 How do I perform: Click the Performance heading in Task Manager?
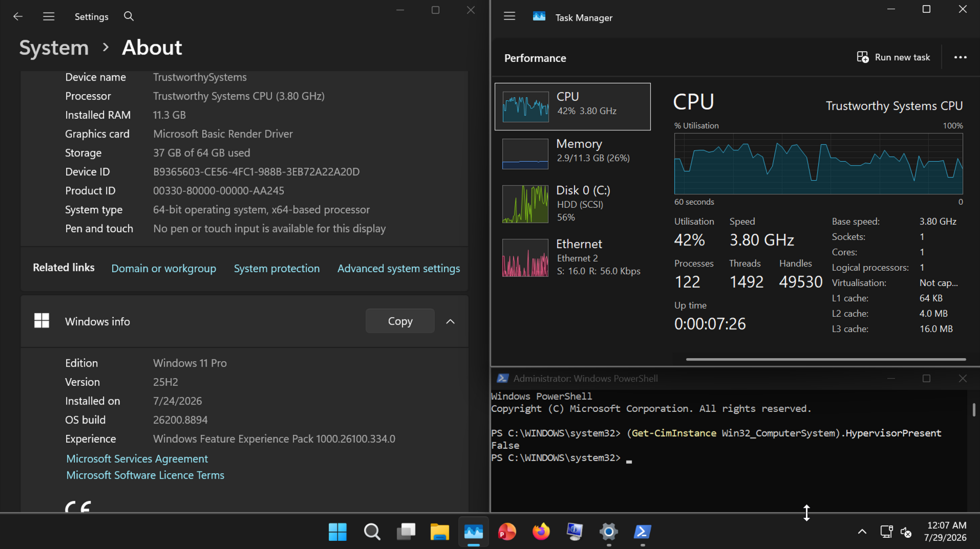535,58
